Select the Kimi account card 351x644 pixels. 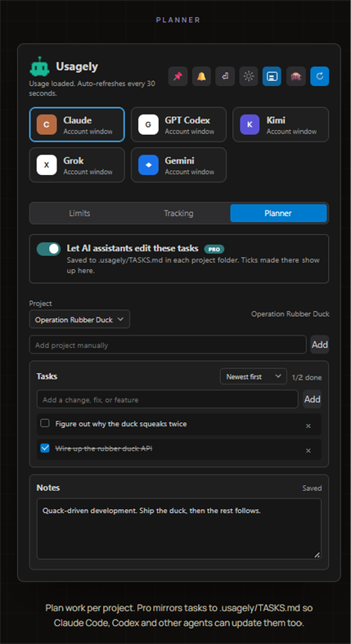point(281,124)
